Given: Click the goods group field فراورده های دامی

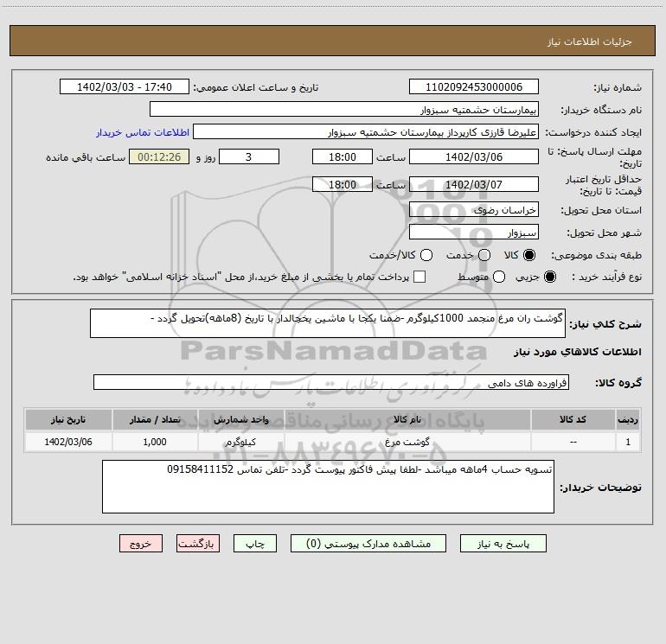Looking at the screenshot, I should click(331, 382).
